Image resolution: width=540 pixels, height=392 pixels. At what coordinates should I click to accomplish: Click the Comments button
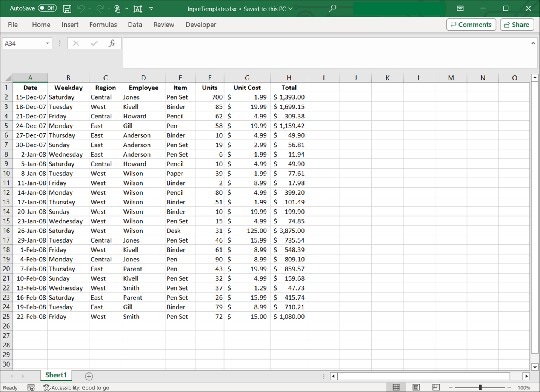[471, 25]
